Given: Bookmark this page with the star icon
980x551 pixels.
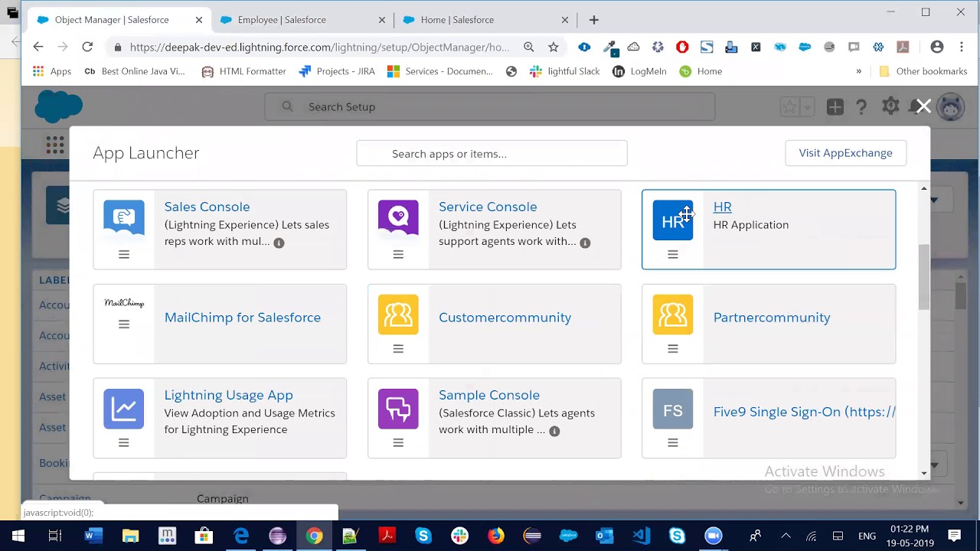Looking at the screenshot, I should (x=554, y=47).
